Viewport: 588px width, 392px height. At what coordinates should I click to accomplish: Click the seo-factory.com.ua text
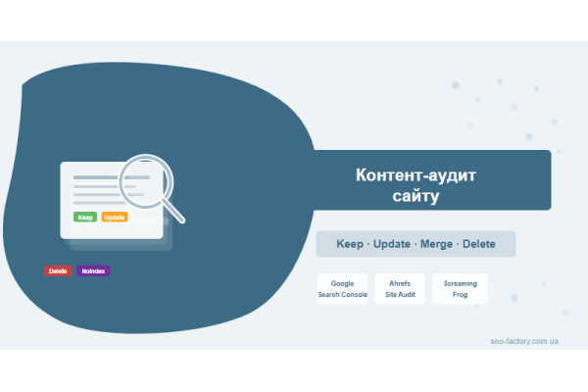[x=524, y=341]
